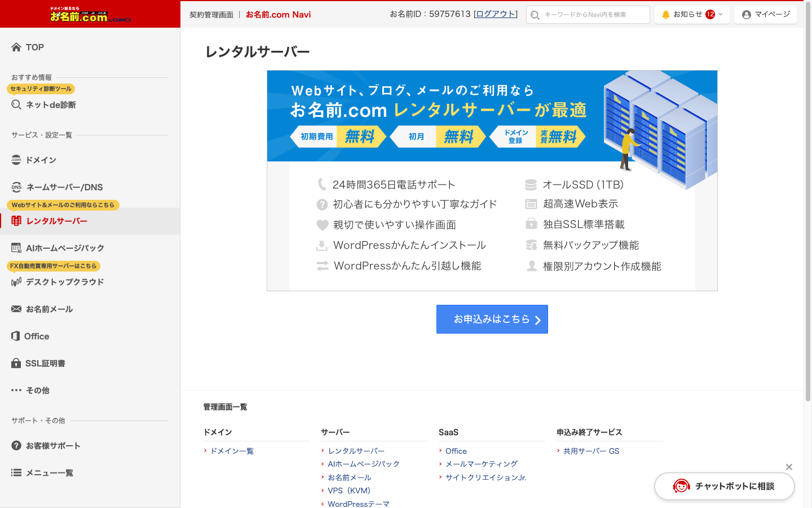Click the レンタルサーバー server icon
The width and height of the screenshot is (812, 508).
(x=16, y=221)
